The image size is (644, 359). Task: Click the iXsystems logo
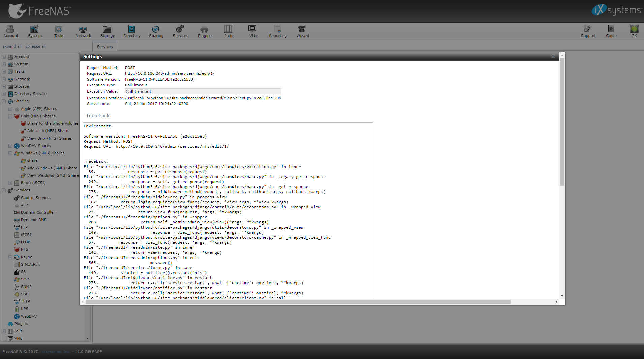coord(616,10)
